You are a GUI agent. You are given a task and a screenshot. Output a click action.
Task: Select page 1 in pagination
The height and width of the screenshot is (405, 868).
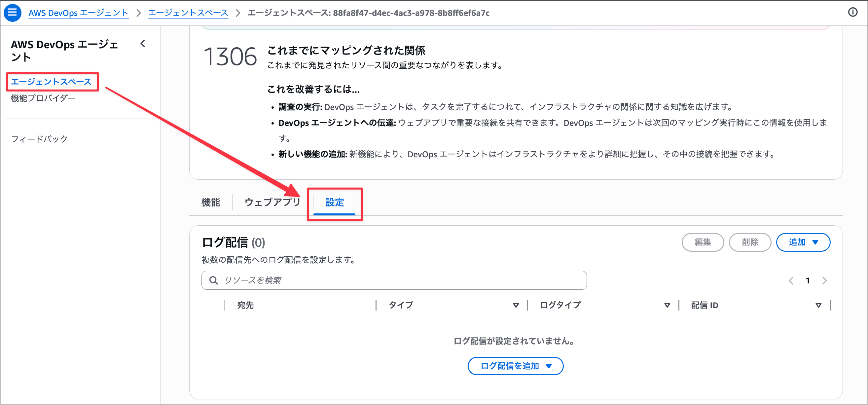(807, 280)
